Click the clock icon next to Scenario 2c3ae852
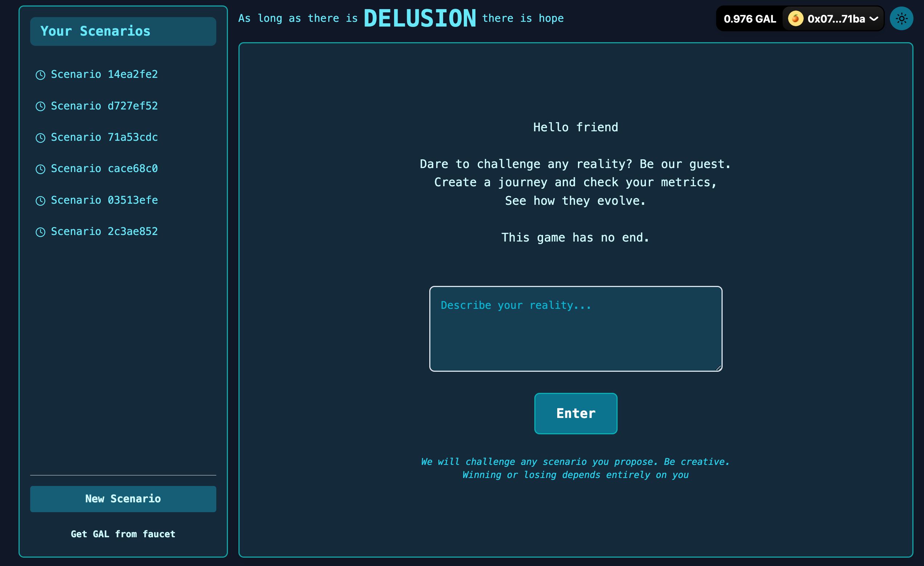 (41, 231)
